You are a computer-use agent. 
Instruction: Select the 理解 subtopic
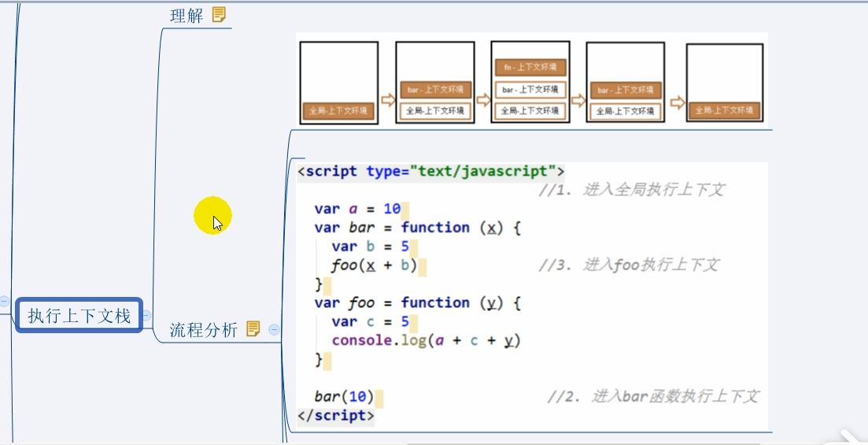click(187, 16)
